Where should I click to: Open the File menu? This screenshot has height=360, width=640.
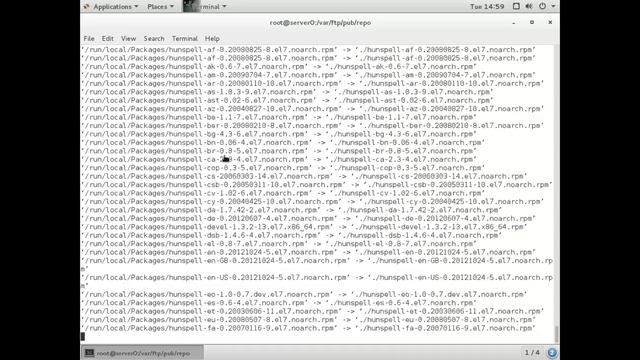tap(89, 38)
